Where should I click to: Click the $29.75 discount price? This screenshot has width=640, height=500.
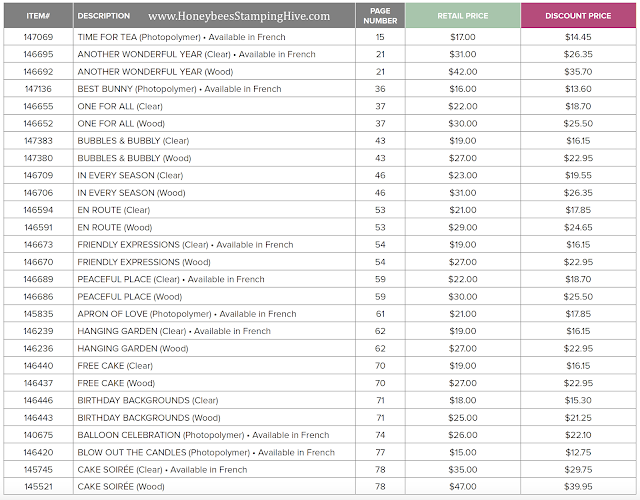578,470
